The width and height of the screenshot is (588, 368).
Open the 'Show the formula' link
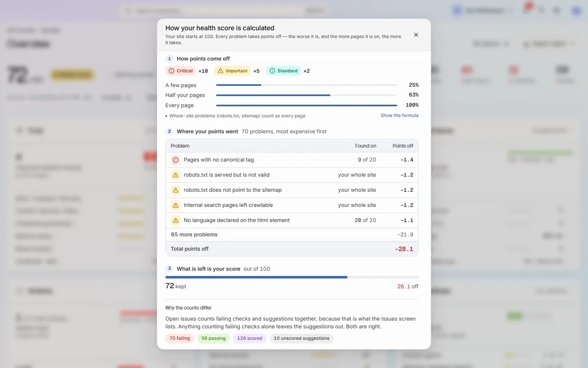[399, 116]
